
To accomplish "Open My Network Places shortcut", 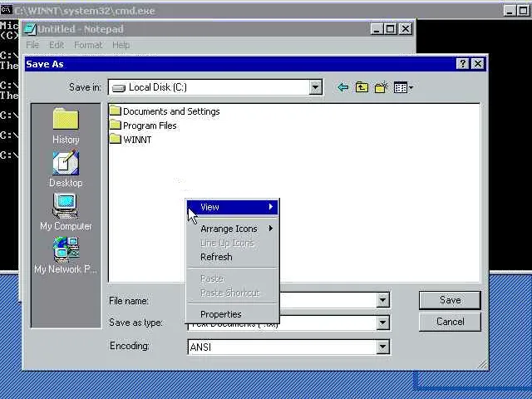I will coord(66,255).
